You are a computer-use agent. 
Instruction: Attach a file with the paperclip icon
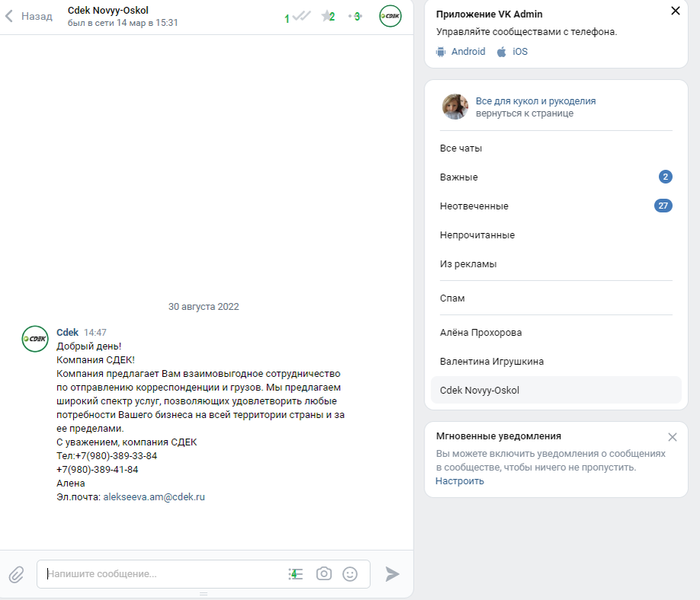coord(17,574)
